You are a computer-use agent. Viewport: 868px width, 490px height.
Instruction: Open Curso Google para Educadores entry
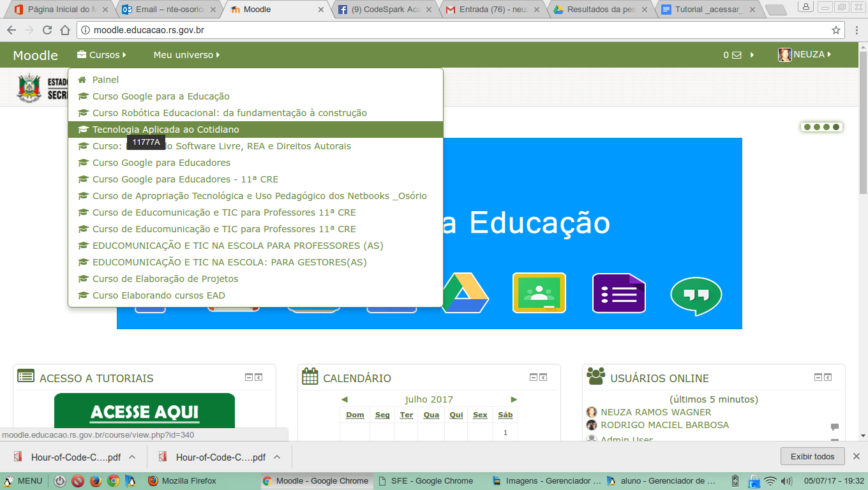[x=255, y=163]
